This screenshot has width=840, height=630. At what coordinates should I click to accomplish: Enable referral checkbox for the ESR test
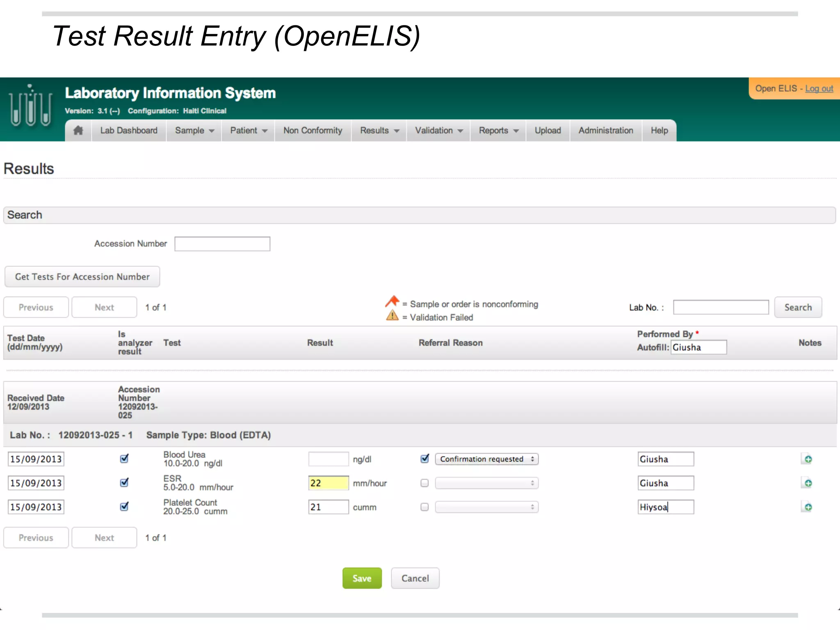pyautogui.click(x=425, y=483)
